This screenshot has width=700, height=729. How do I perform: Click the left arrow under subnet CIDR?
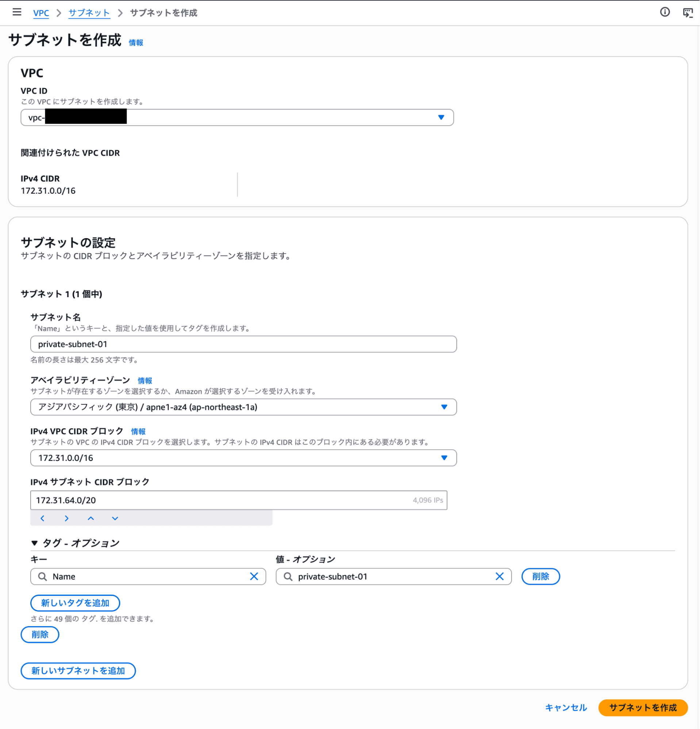tap(42, 518)
